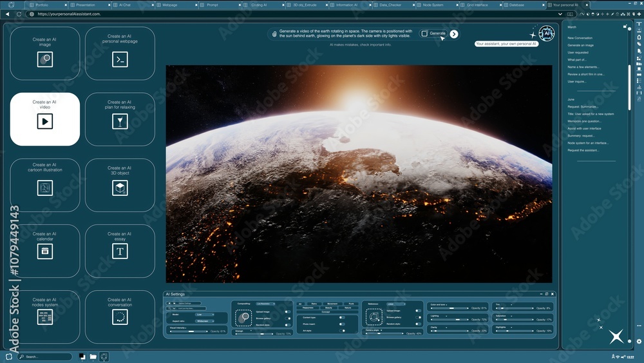644x363 pixels.
Task: Expand the Color and tone dropdown arrow
Action: (446, 305)
